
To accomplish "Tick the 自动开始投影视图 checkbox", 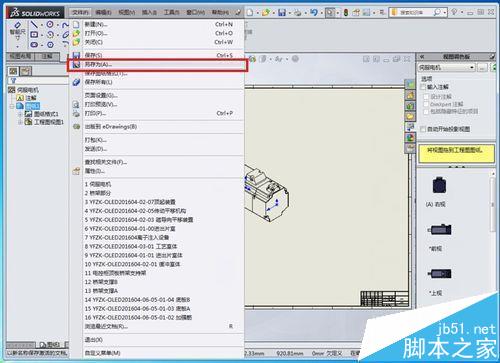I will click(x=423, y=129).
